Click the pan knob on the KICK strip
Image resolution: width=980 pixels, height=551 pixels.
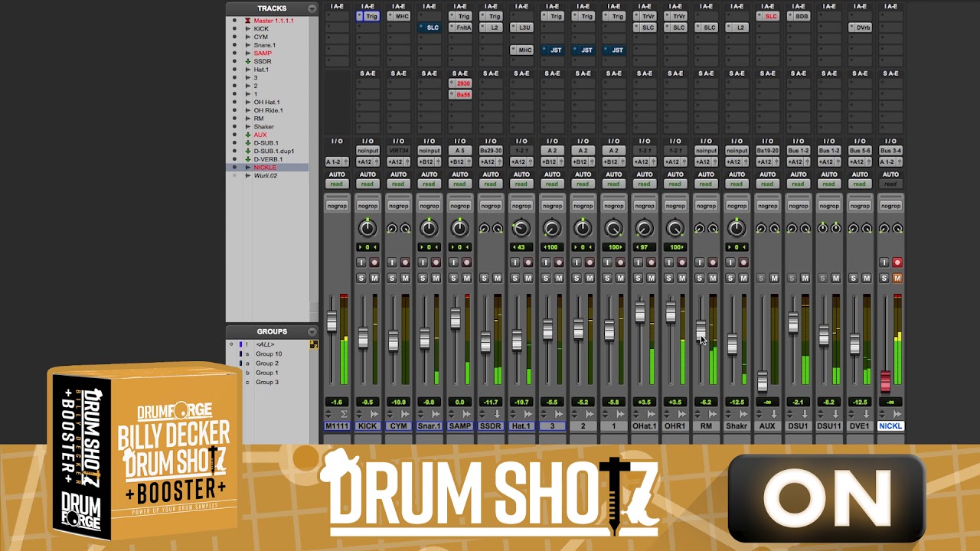(x=367, y=228)
